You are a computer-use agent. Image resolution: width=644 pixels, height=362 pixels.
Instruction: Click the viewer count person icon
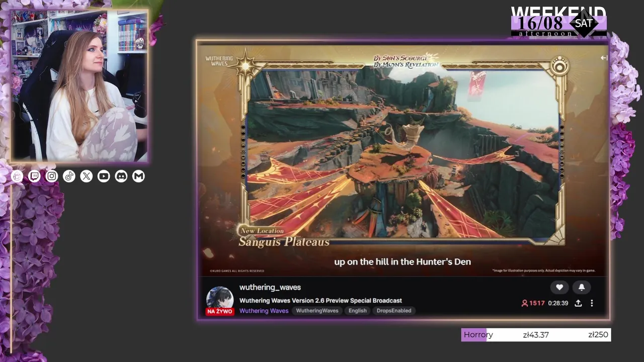524,303
